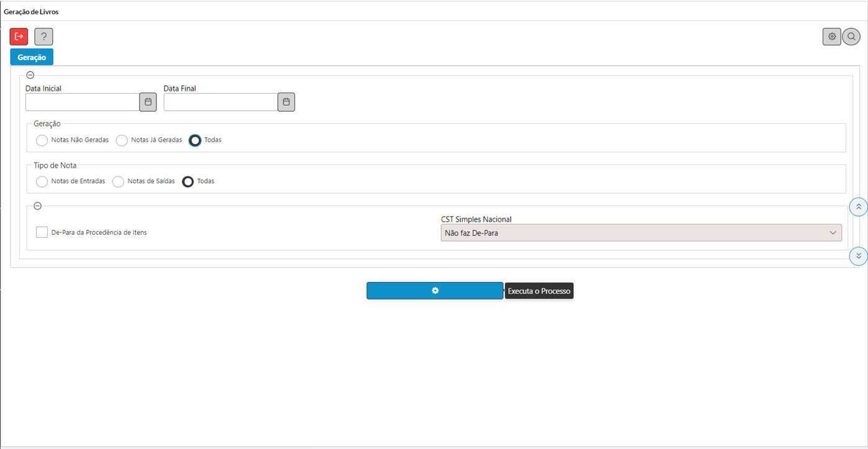The image size is (868, 449).
Task: Select Notas de Saídas radio button
Action: [118, 181]
